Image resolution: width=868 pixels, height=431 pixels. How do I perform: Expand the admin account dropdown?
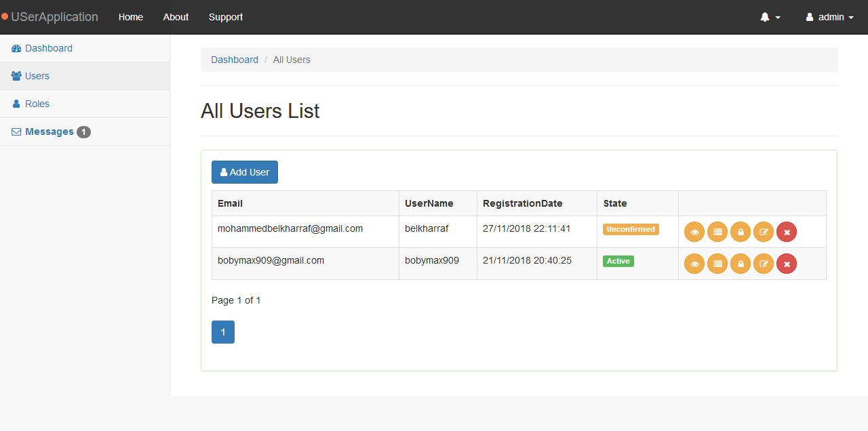pyautogui.click(x=829, y=17)
